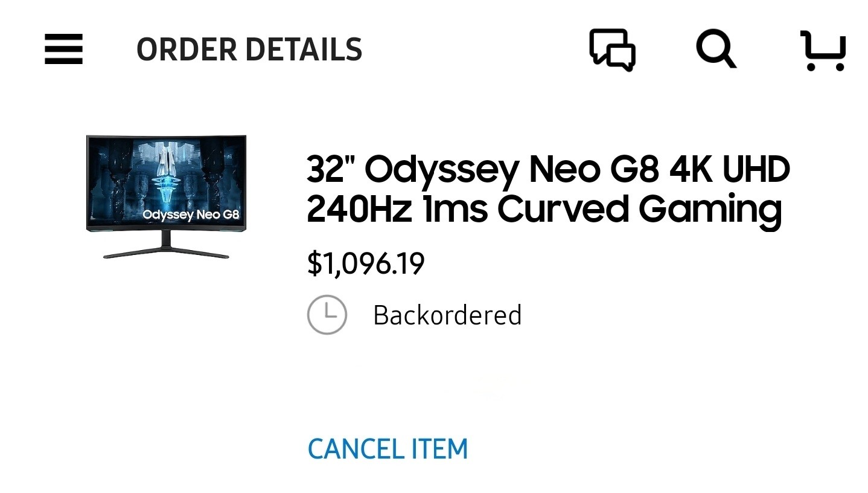Click the monitor stand in the product image

166,248
